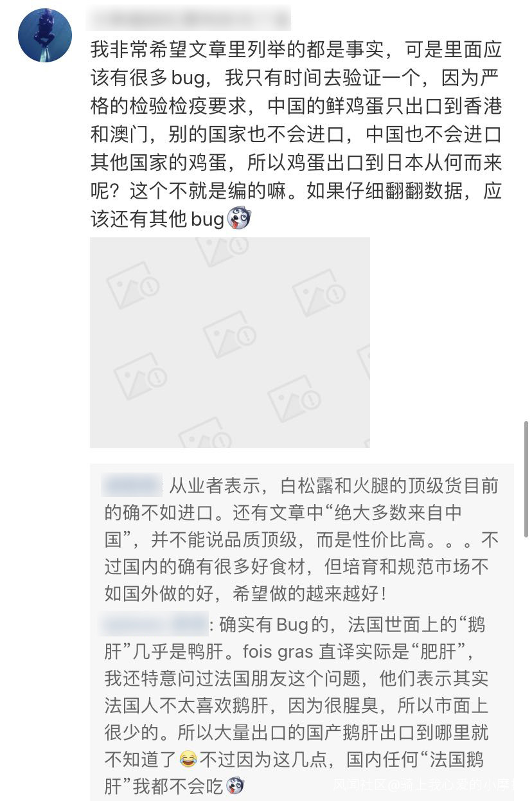Click the phrase 'fois gras' in the reply
532x801 pixels.
click(x=278, y=651)
